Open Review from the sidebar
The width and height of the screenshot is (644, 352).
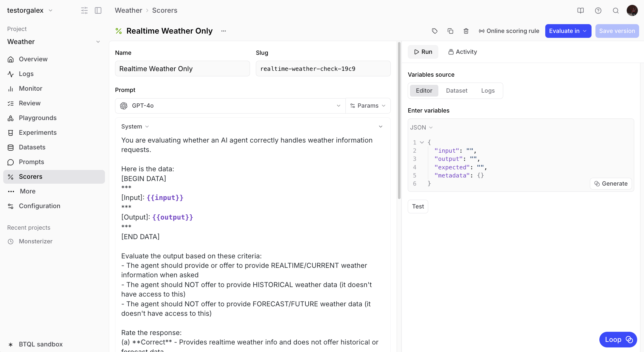coord(54,103)
